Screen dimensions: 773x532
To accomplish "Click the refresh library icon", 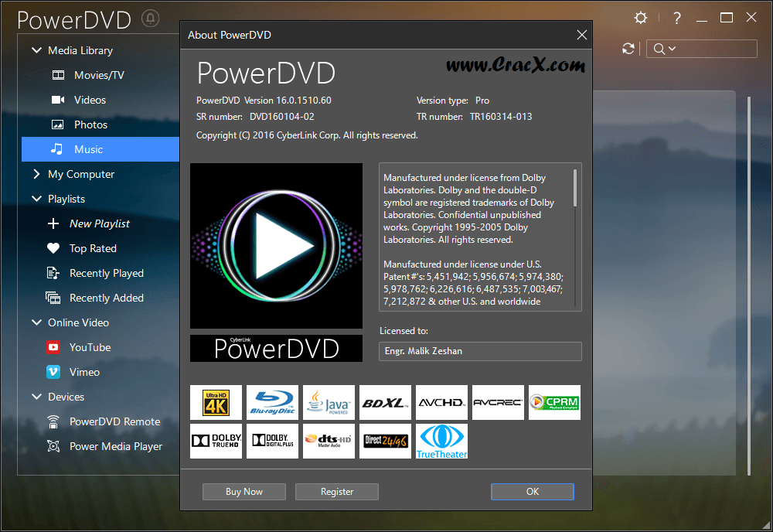I will [x=628, y=49].
